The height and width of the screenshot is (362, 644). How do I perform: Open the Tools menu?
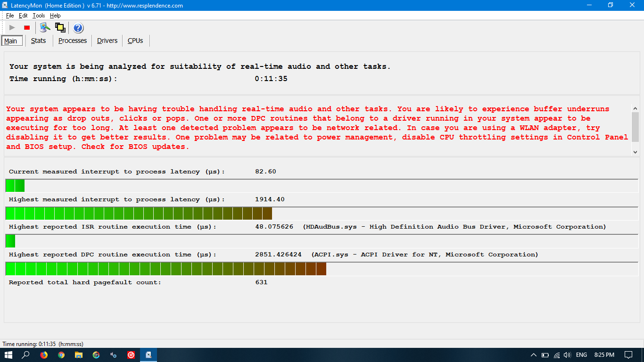pyautogui.click(x=39, y=16)
